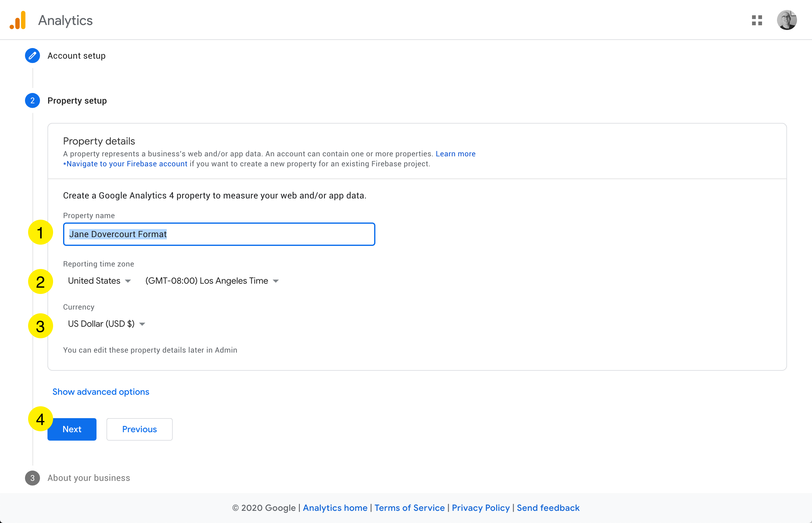The height and width of the screenshot is (523, 812).
Task: Select the About your business step label
Action: [89, 478]
